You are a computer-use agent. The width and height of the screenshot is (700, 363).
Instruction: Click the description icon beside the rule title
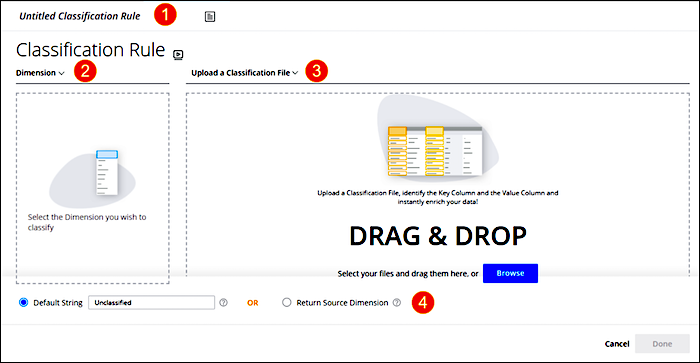point(210,17)
